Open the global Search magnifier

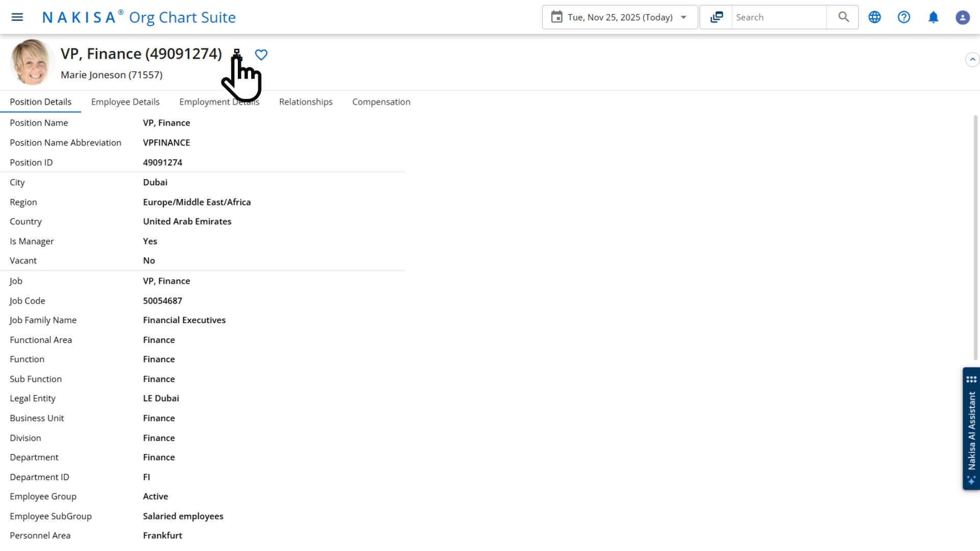pos(842,17)
